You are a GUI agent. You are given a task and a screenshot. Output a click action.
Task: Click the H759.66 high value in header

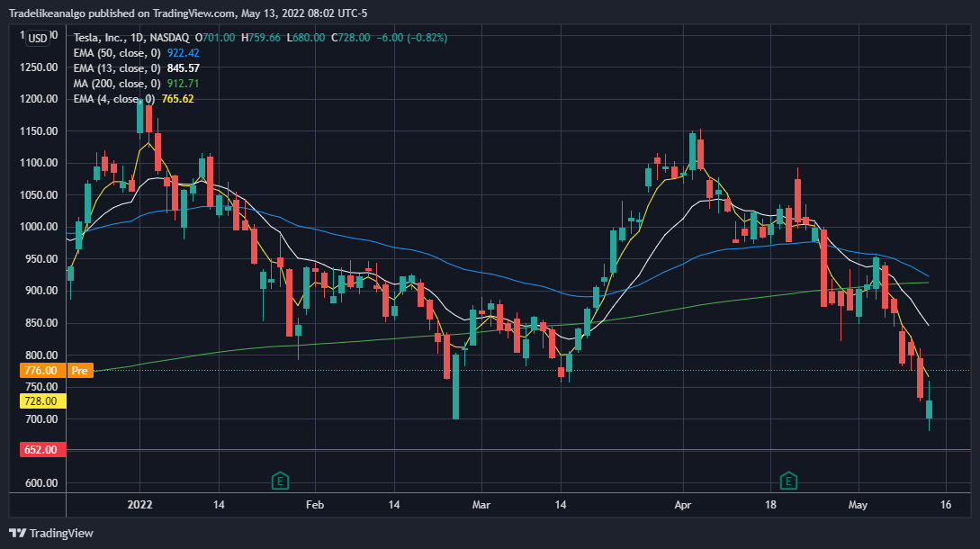click(x=261, y=38)
